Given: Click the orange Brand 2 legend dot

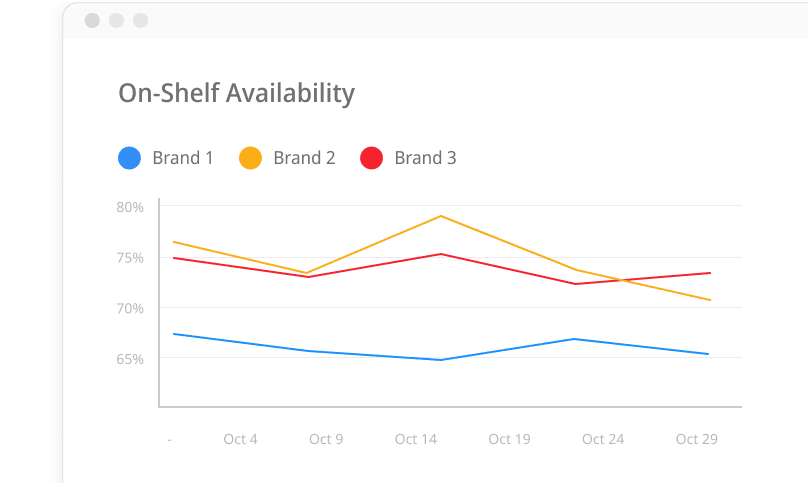Looking at the screenshot, I should (250, 158).
